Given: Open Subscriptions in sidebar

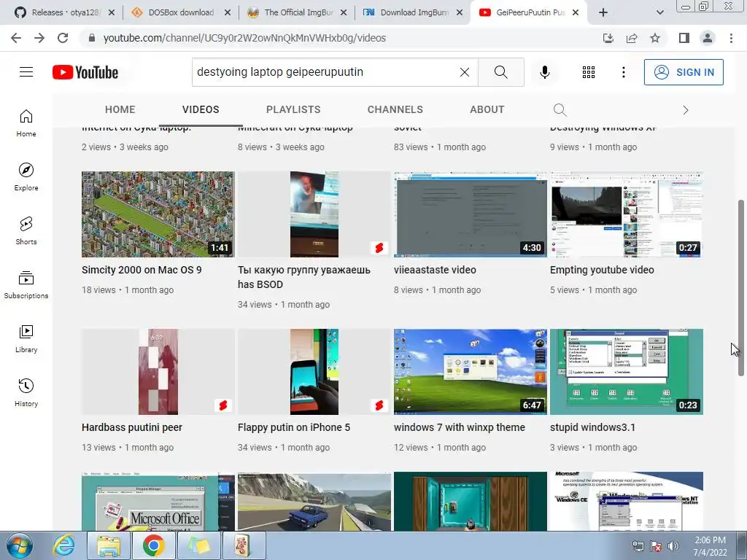Looking at the screenshot, I should pyautogui.click(x=26, y=284).
